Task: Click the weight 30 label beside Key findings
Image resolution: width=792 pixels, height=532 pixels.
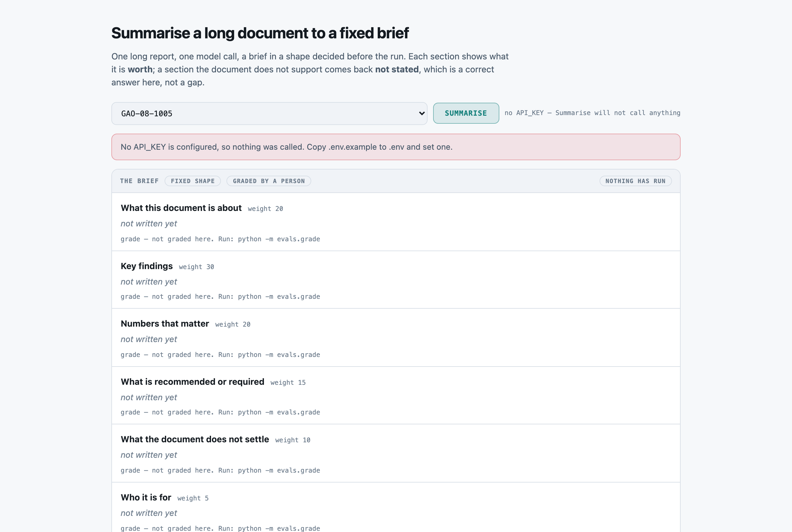Action: coord(196,267)
